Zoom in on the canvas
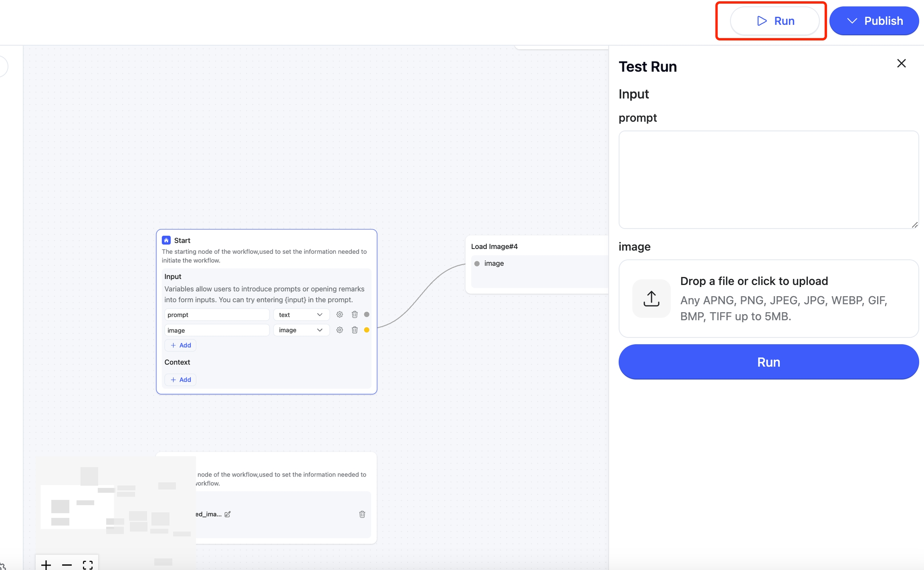This screenshot has height=570, width=924. (x=46, y=564)
